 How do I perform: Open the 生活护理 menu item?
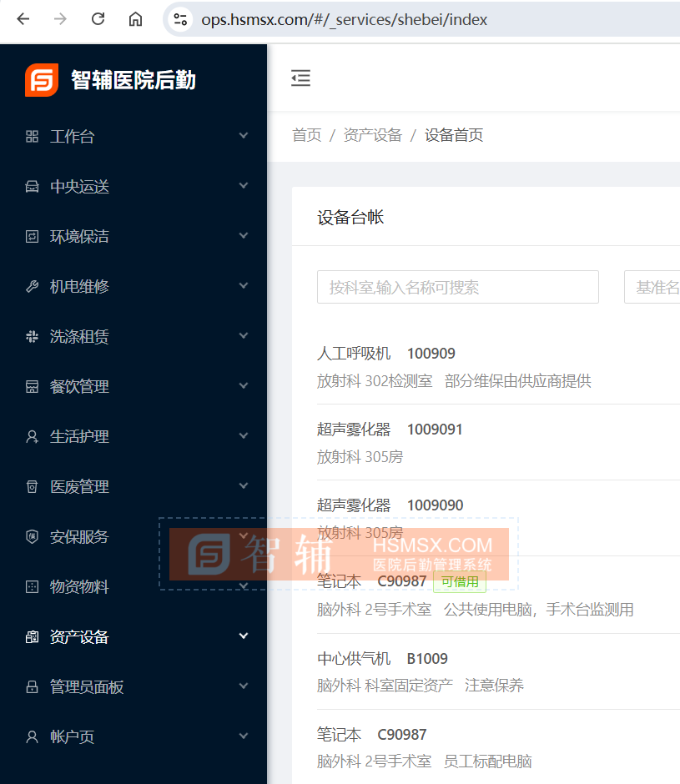(79, 437)
